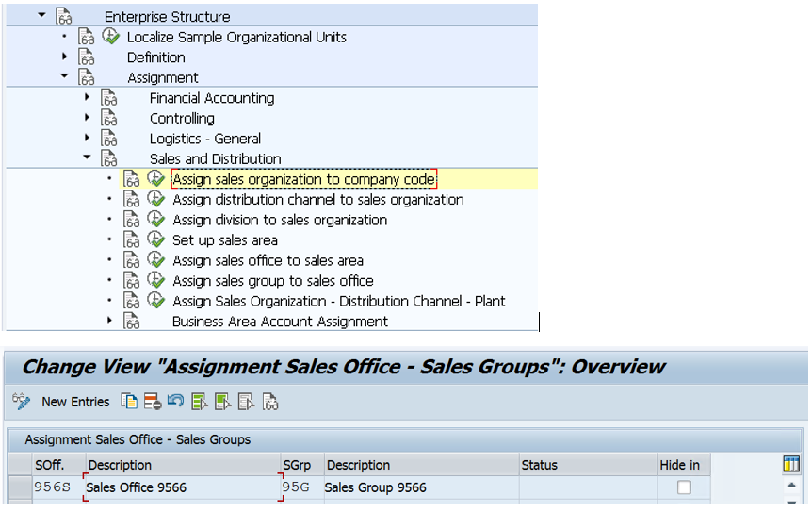Screen dimensions: 812x512
Task: Click the table settings icon above scrollbar
Action: pos(791,465)
